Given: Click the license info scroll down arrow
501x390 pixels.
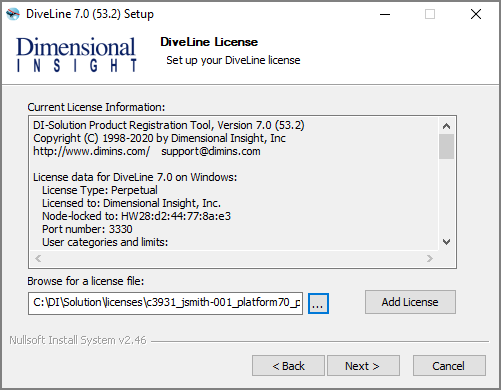Looking at the screenshot, I should tap(446, 242).
